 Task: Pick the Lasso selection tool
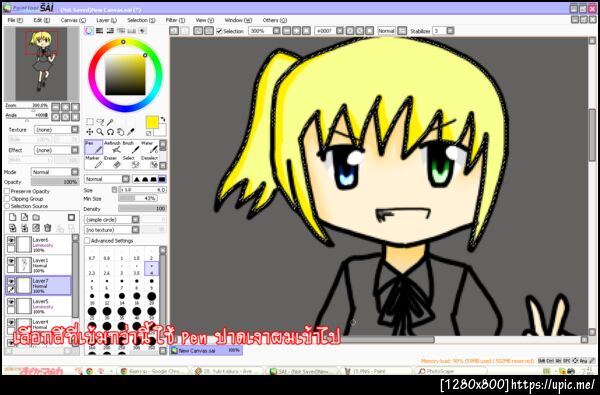[x=100, y=122]
